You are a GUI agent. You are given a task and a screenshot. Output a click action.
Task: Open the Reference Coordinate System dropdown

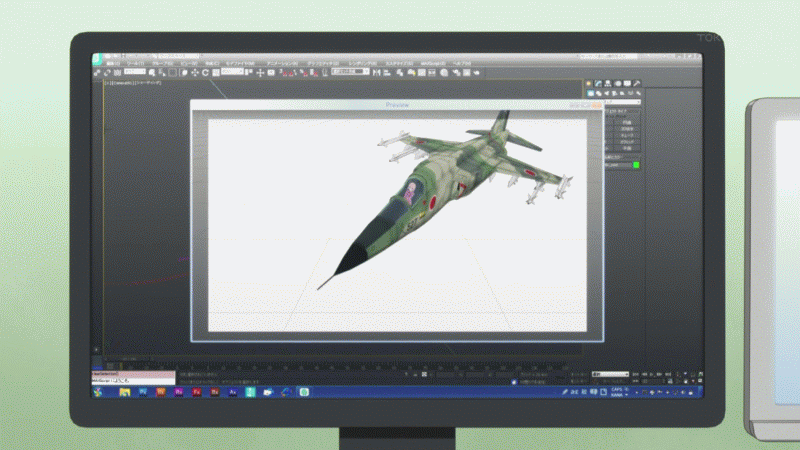click(x=232, y=71)
